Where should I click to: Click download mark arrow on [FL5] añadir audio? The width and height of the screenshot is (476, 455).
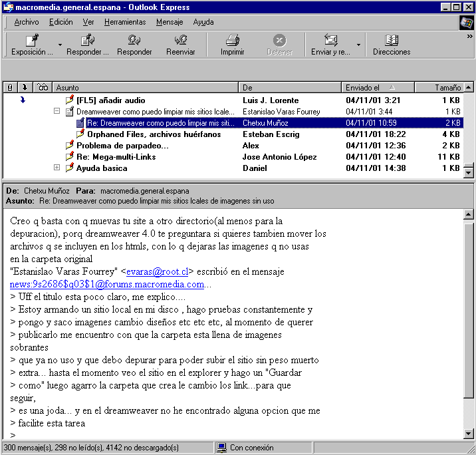[23, 100]
